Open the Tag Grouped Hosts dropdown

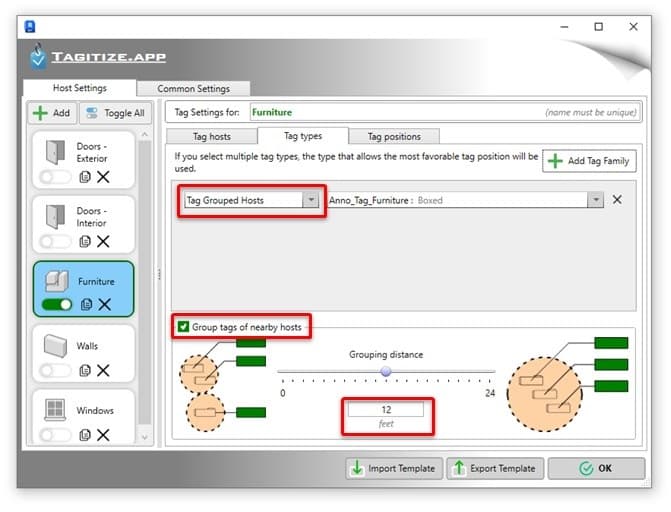[x=311, y=200]
